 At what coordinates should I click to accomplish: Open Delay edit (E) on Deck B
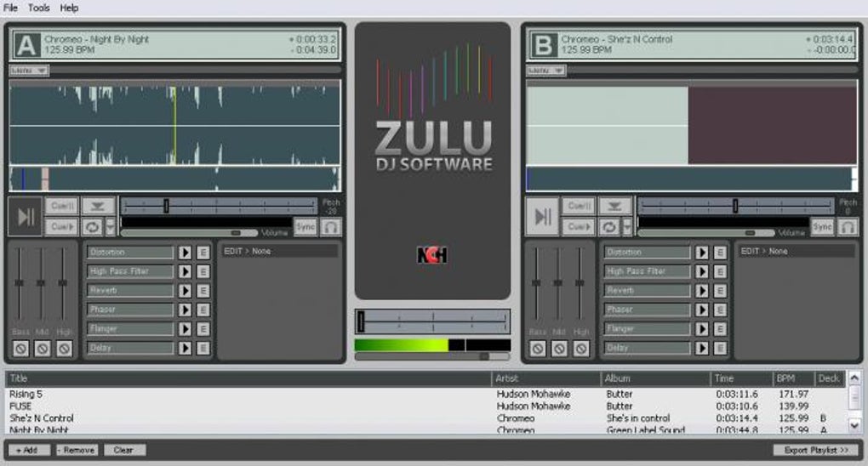pos(720,348)
